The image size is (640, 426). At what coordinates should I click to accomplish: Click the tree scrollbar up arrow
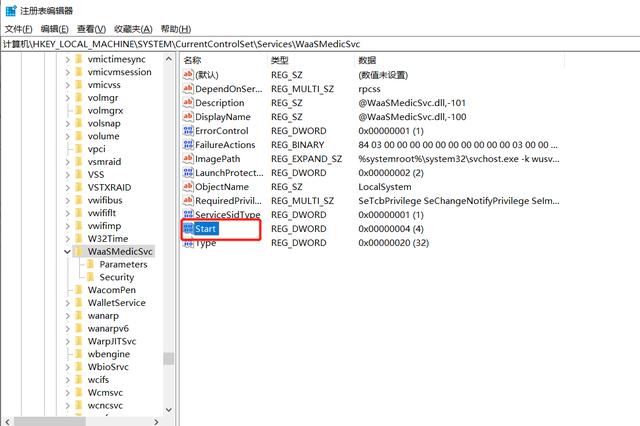169,60
